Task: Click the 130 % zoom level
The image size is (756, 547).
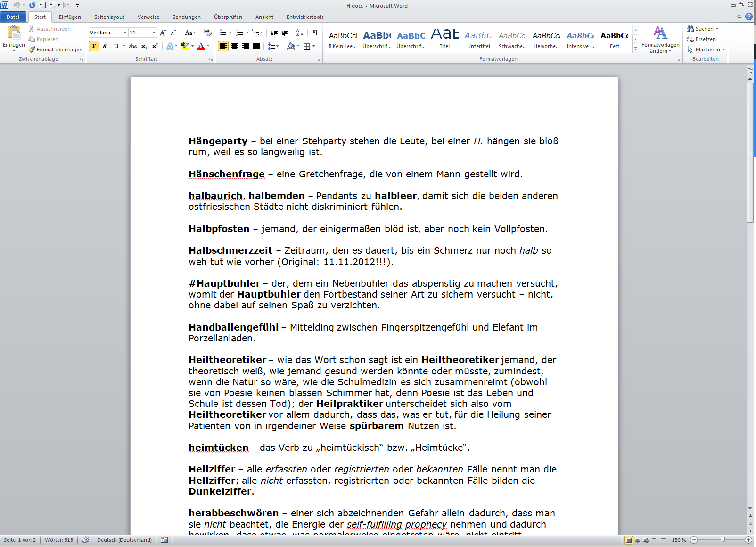Action: pyautogui.click(x=679, y=540)
